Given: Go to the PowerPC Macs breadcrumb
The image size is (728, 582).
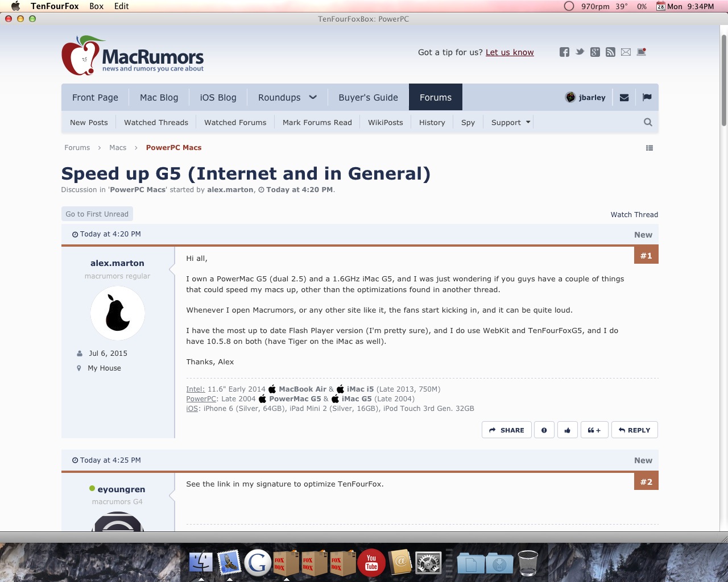Looking at the screenshot, I should pos(173,148).
